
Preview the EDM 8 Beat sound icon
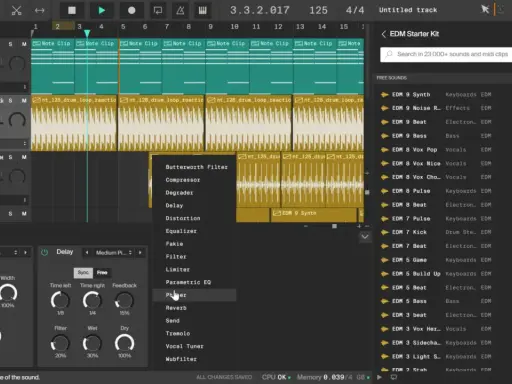click(x=385, y=205)
